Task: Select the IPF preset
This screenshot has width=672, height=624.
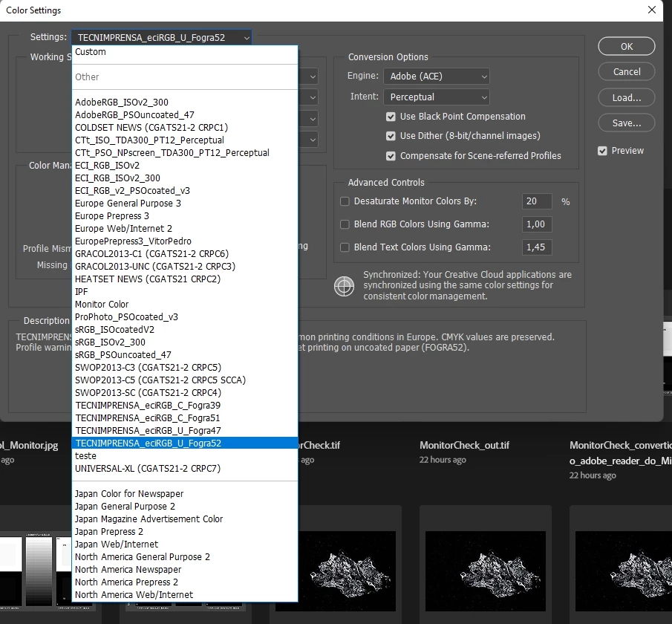Action: click(185, 292)
